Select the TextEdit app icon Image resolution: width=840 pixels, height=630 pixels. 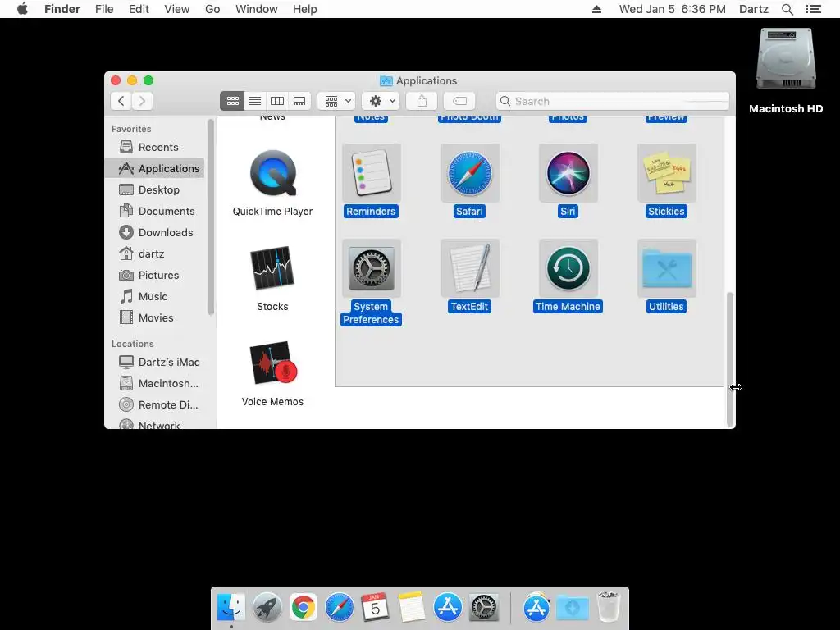pos(470,268)
